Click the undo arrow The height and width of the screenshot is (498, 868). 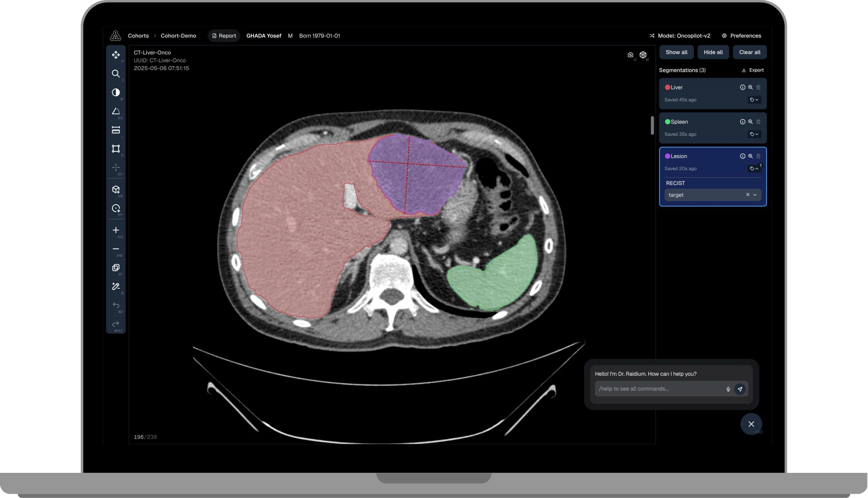116,305
